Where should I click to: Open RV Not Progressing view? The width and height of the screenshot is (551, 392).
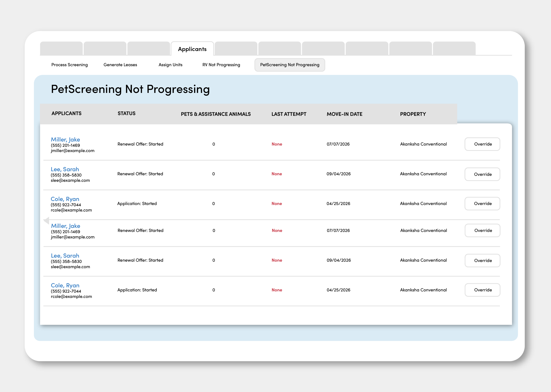pyautogui.click(x=221, y=65)
